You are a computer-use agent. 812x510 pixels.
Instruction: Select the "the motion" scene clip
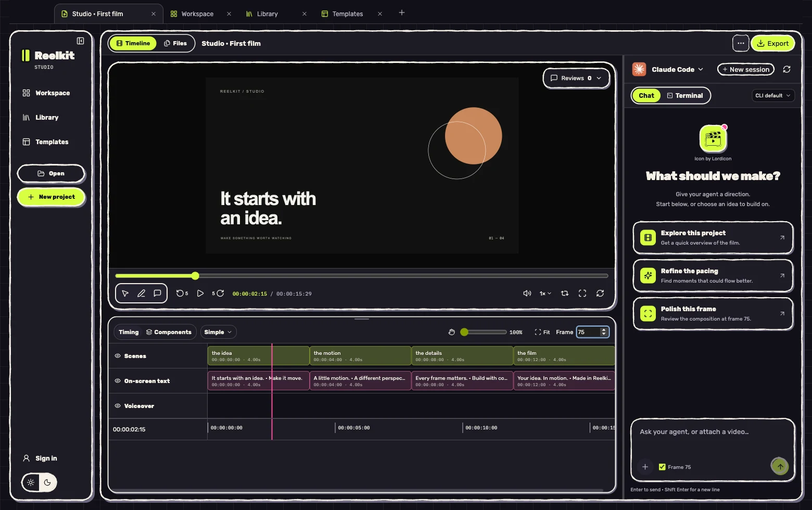(x=360, y=356)
